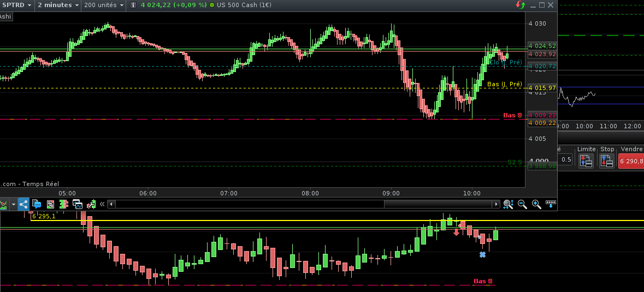The image size is (644, 292).
Task: Click the yellow 4 015,97 price label
Action: point(542,88)
